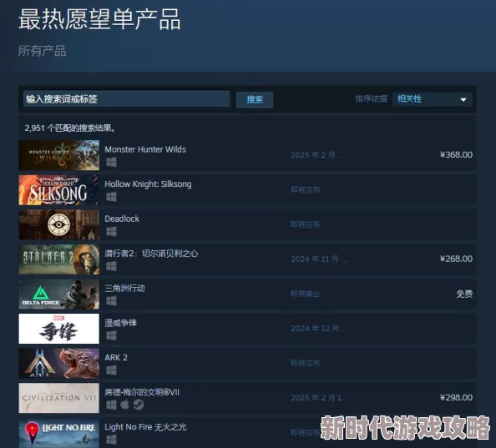
Task: Click the 2024 年 12 月 release date
Action: [x=318, y=329]
